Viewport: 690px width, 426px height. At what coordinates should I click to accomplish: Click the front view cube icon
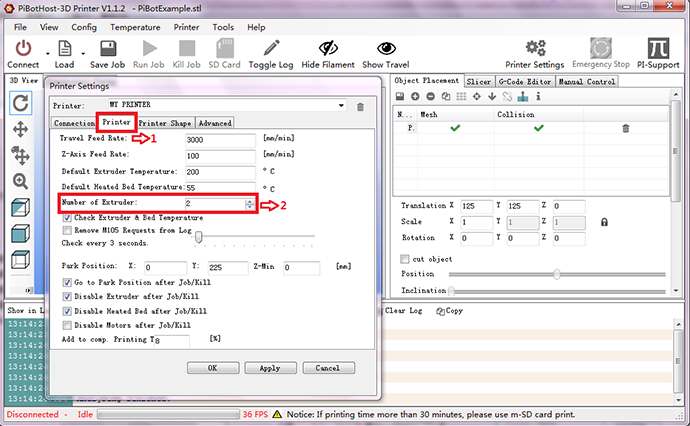pos(21,233)
